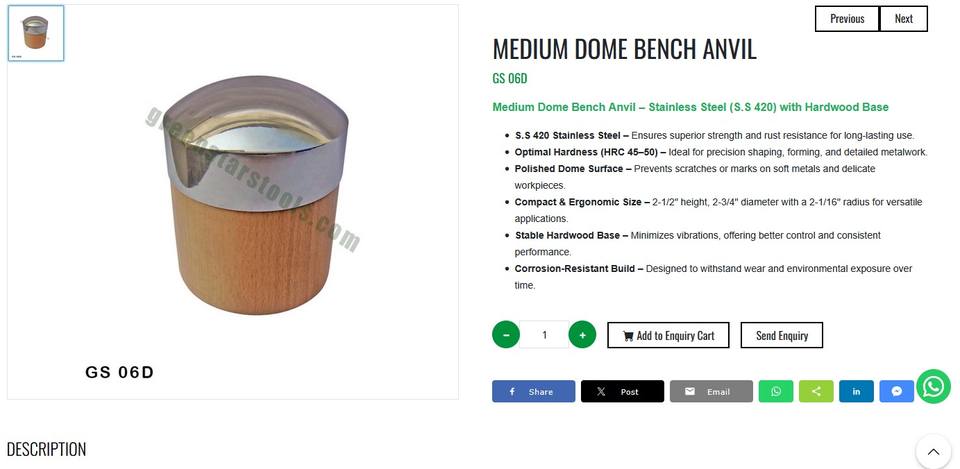
Task: Go to the Previous product
Action: [847, 18]
